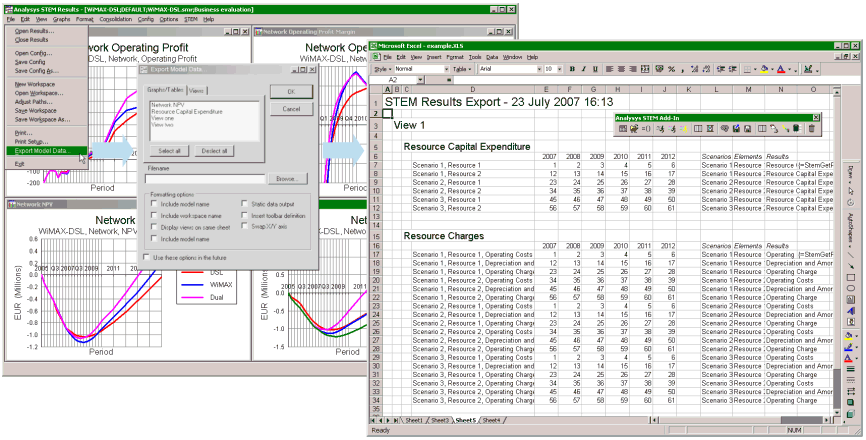The width and height of the screenshot is (866, 440).
Task: Toggle Underline formatting in Excel toolbar
Action: [x=595, y=69]
